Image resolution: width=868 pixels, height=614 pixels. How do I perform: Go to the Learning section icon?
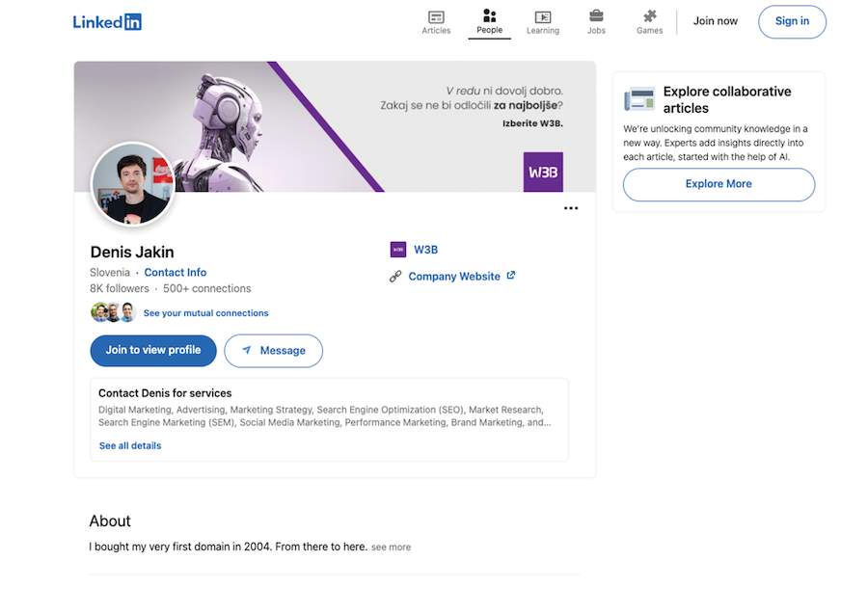coord(543,17)
